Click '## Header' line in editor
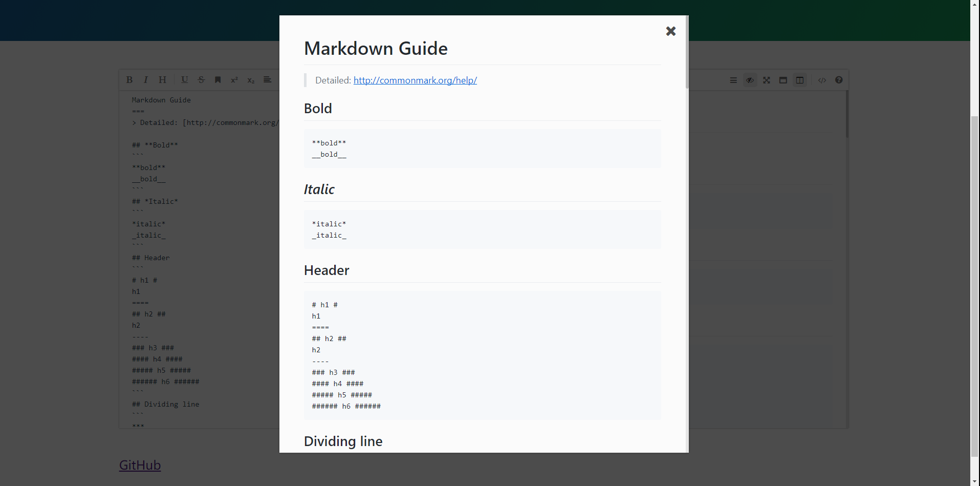This screenshot has height=486, width=980. point(150,258)
